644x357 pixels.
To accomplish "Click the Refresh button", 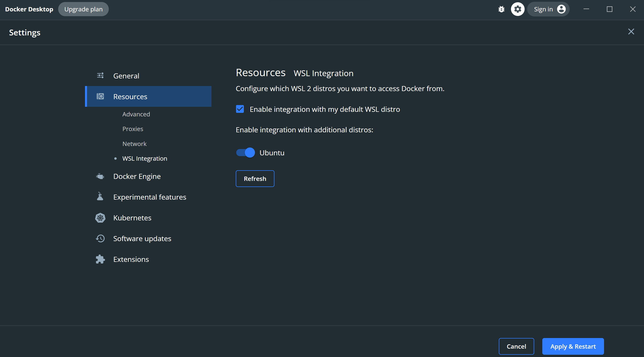I will click(x=255, y=178).
